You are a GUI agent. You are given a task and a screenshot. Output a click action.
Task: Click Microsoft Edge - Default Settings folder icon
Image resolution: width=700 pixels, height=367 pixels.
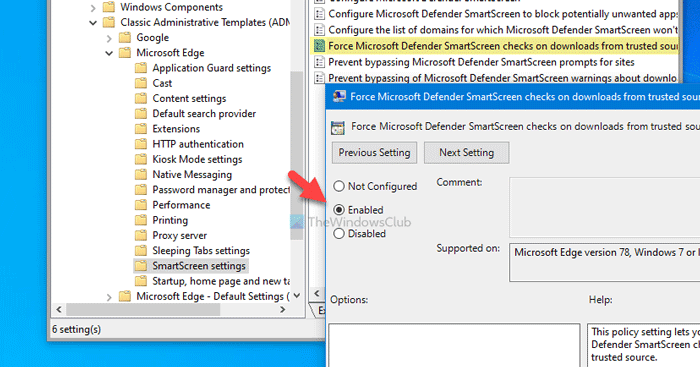click(125, 296)
